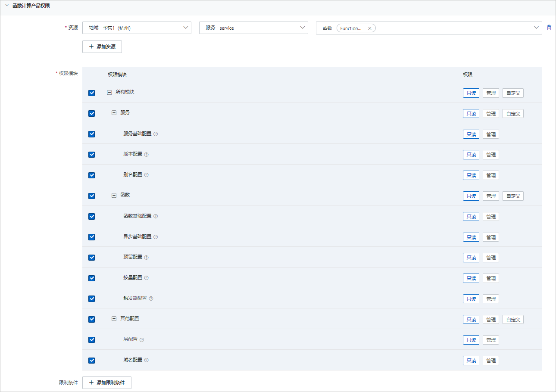Image resolution: width=556 pixels, height=392 pixels.
Task: Collapse the 服务 tree node
Action: coord(114,112)
